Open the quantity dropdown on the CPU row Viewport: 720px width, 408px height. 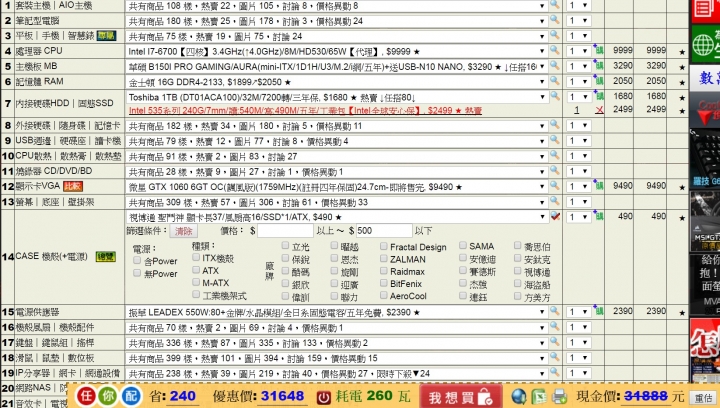[x=579, y=51]
